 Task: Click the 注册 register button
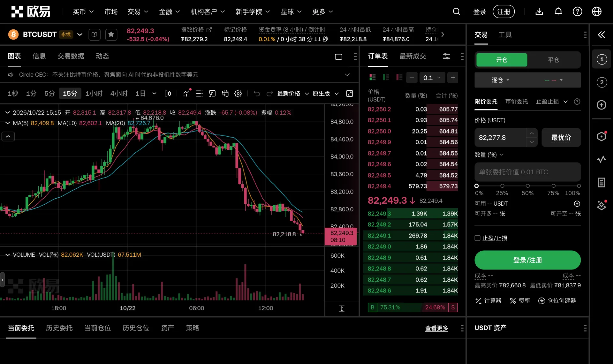(x=503, y=12)
